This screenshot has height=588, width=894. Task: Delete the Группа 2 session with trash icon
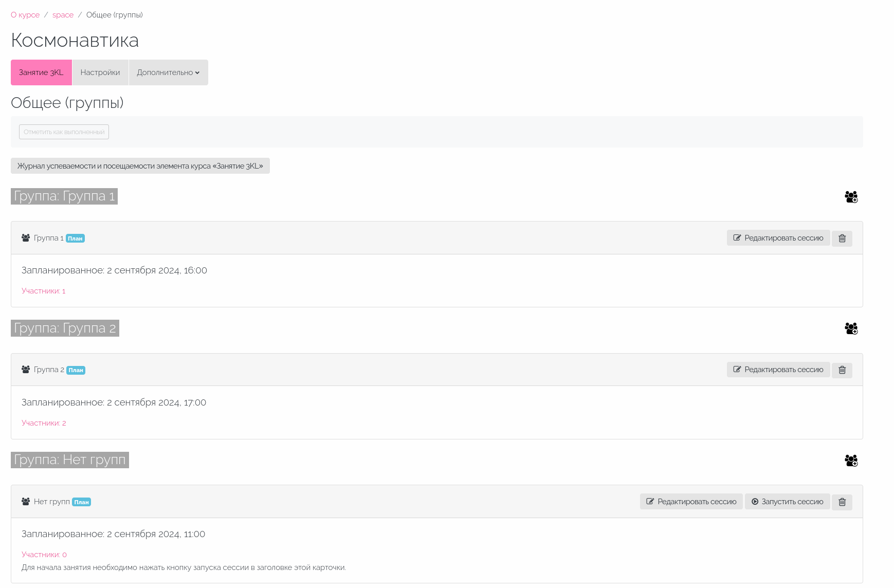pyautogui.click(x=842, y=370)
